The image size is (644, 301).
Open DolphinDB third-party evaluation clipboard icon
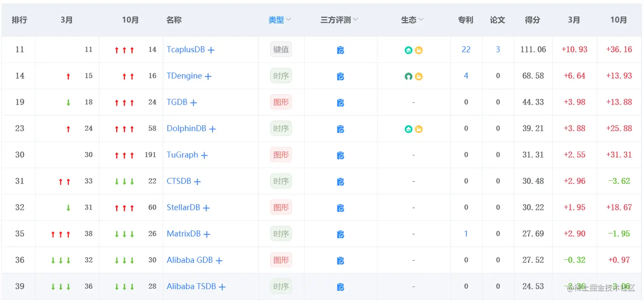[341, 129]
